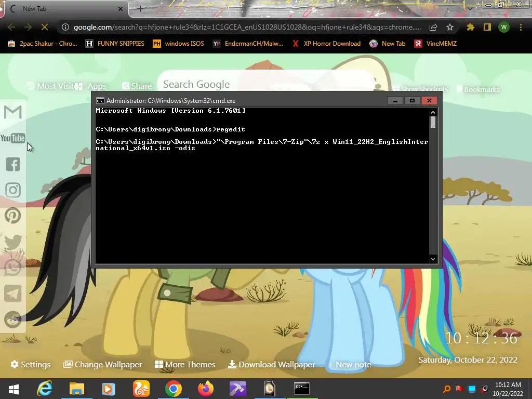Click cmd vertical scrollbar thumb
The height and width of the screenshot is (399, 532).
tap(433, 122)
